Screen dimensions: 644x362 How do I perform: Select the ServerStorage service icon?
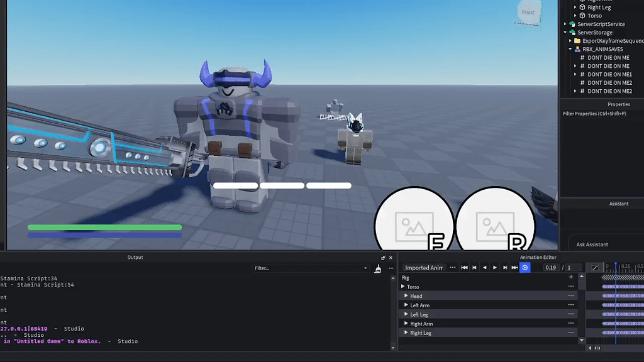[x=572, y=33]
